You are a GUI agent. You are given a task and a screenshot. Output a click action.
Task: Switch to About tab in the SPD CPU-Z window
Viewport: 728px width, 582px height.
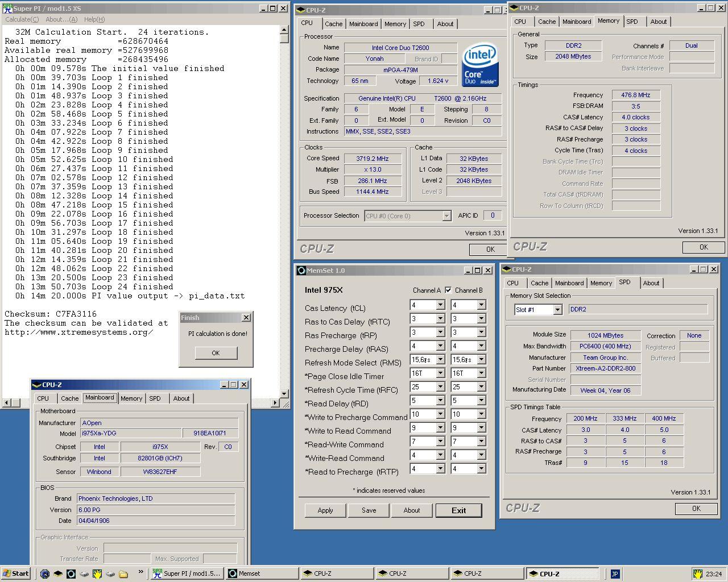(x=651, y=283)
